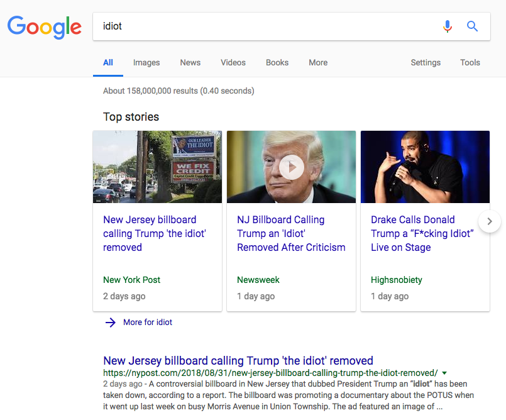Screen dimensions: 506x420
Task: Switch to the News tab
Action: pyautogui.click(x=190, y=63)
